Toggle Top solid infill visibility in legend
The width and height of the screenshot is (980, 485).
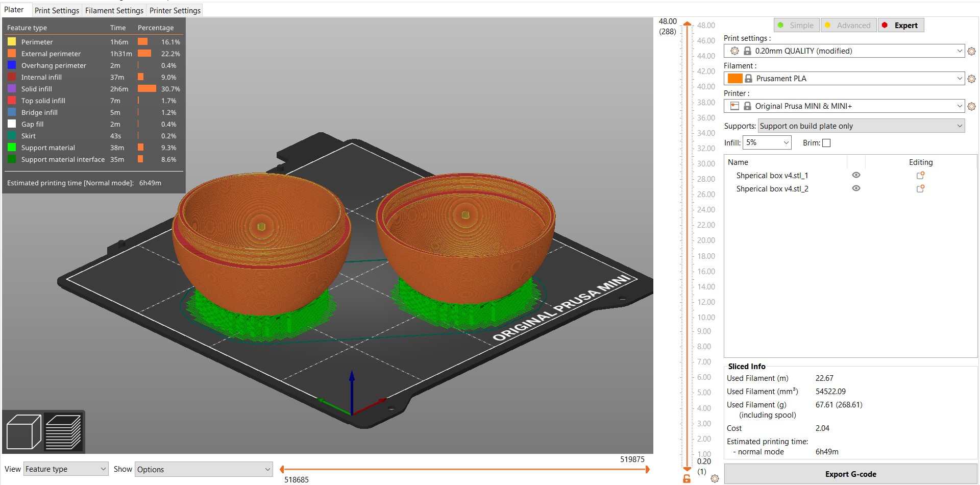point(94,101)
